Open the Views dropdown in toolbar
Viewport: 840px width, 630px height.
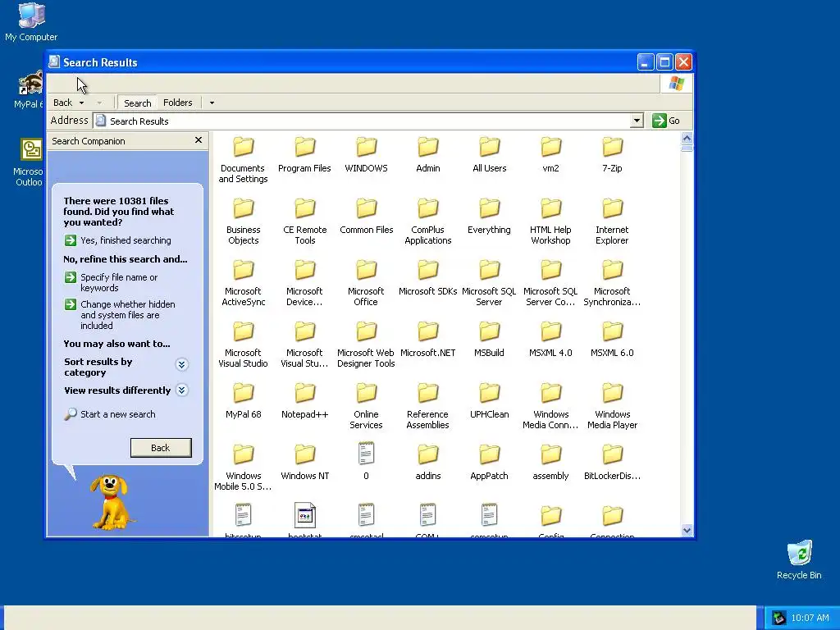pos(212,103)
